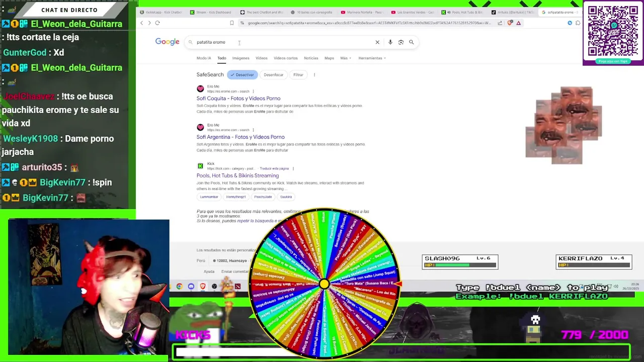Open the Suukira sitelink chip
The image size is (644, 362).
286,197
